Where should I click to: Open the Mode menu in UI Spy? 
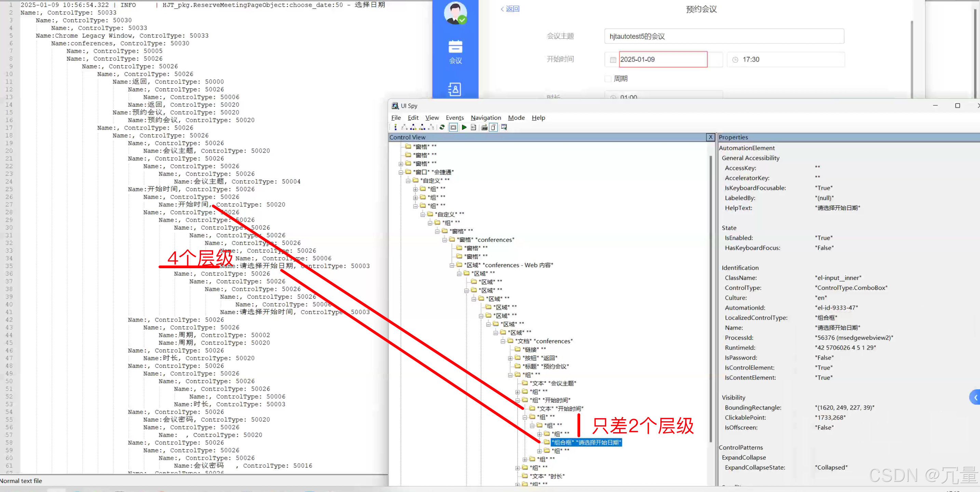click(516, 118)
